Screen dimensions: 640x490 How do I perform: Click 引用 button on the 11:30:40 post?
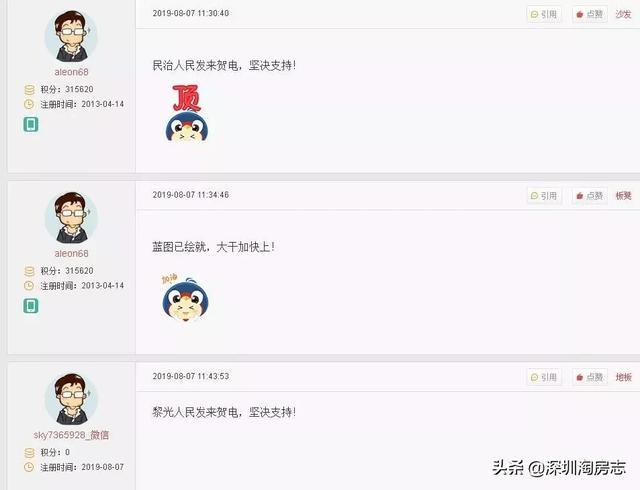(x=544, y=14)
